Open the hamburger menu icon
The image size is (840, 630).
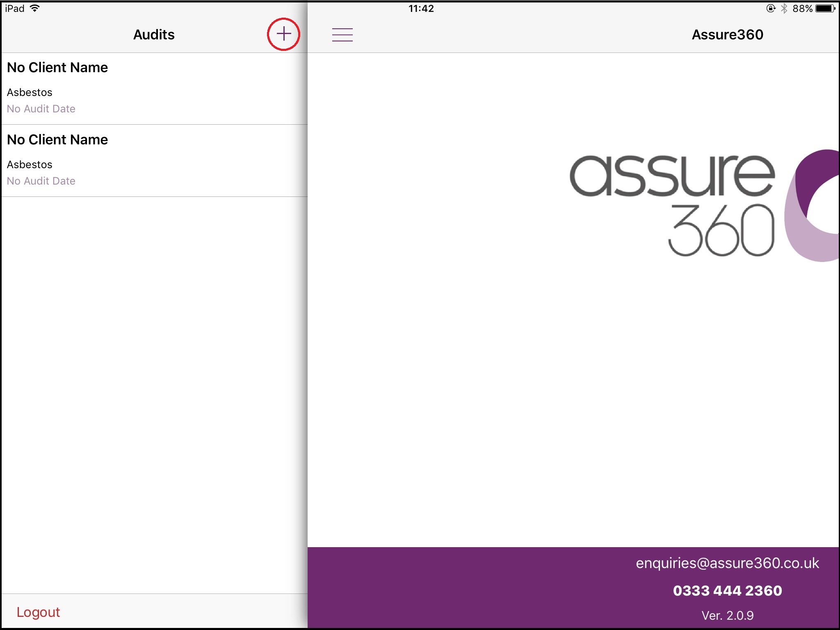click(342, 35)
